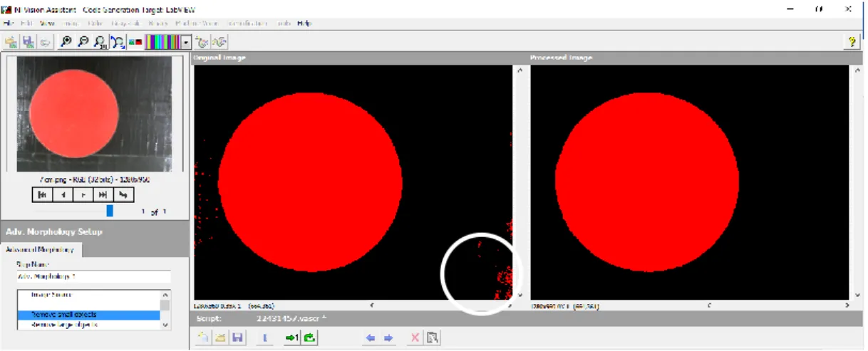Select Image Source list row
The image size is (868, 351).
pos(88,295)
